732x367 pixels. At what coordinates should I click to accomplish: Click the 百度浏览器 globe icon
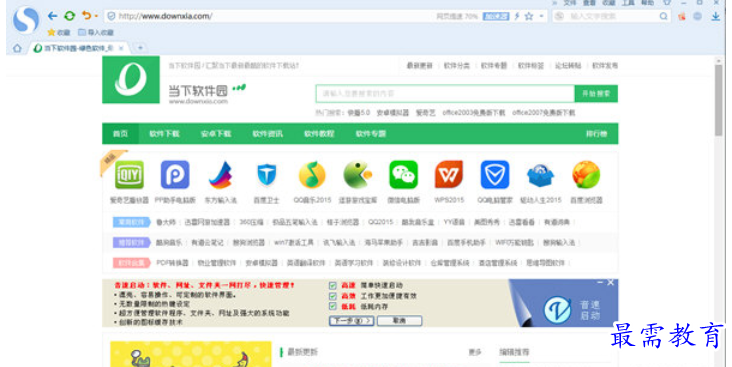coord(586,175)
